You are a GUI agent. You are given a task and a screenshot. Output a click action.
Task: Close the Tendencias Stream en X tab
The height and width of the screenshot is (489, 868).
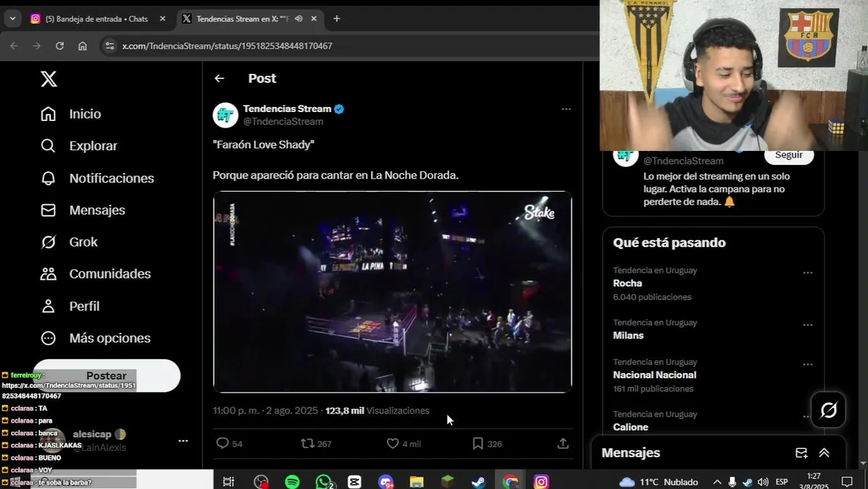314,19
